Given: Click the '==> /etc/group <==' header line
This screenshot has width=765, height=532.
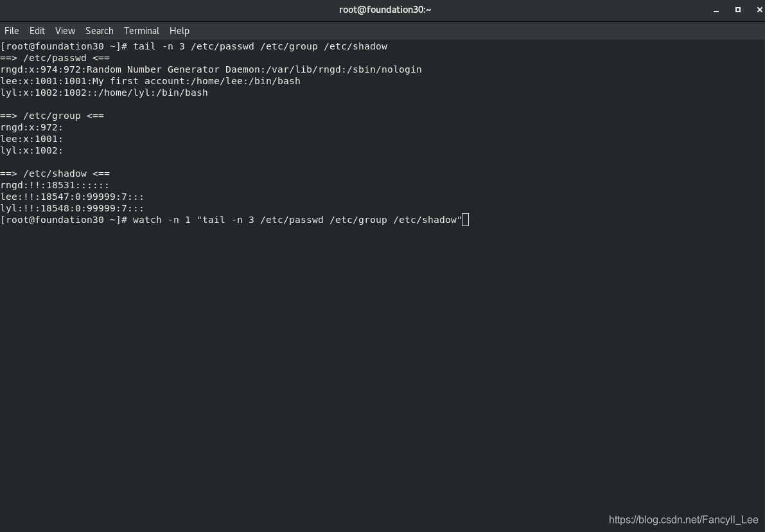Looking at the screenshot, I should 52,116.
